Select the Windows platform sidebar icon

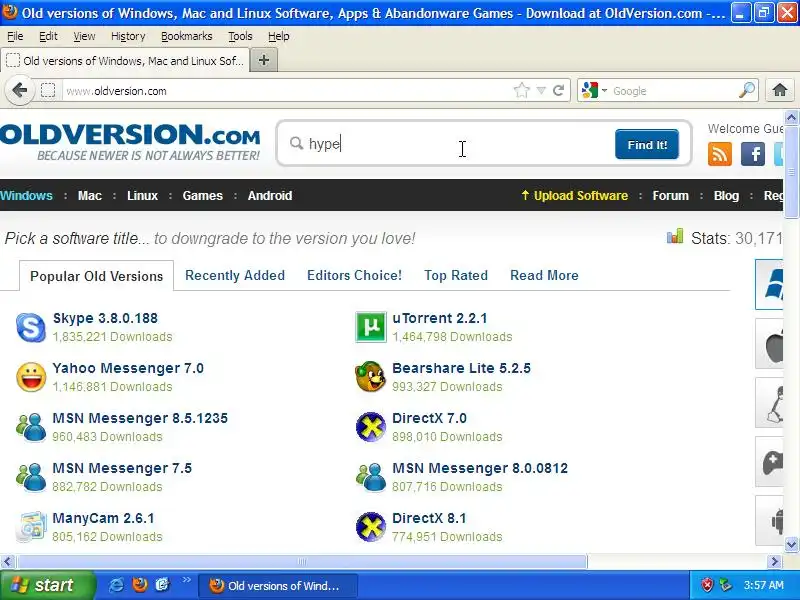coord(769,284)
